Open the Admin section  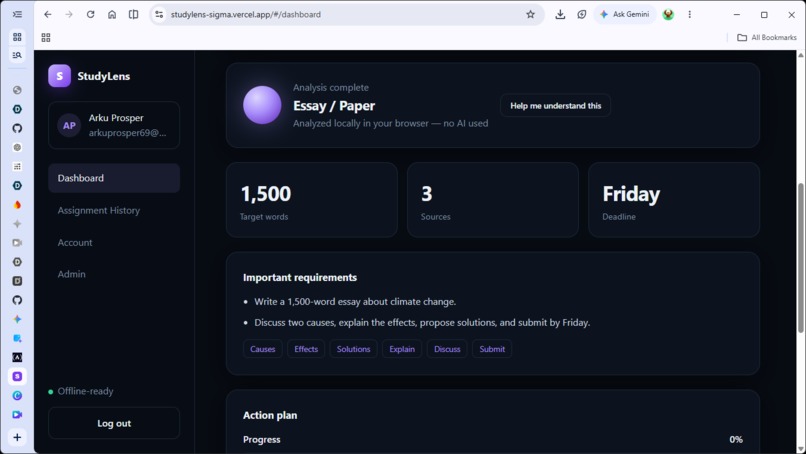[71, 275]
